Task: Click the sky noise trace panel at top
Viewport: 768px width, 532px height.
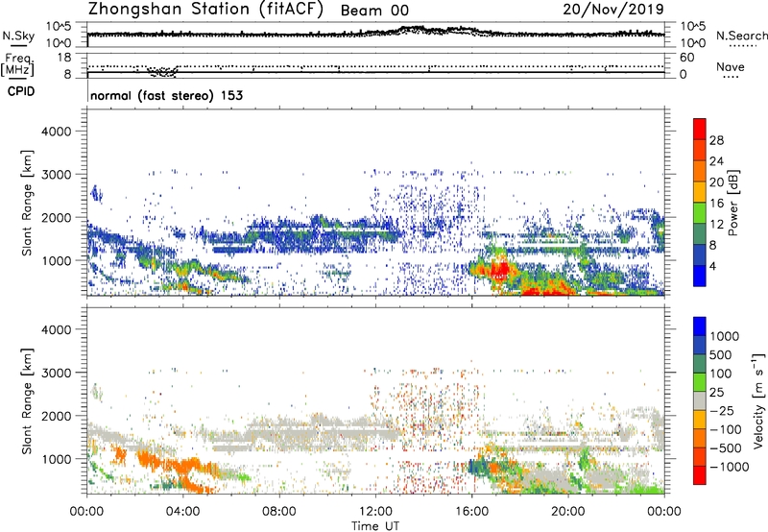Action: click(x=375, y=35)
